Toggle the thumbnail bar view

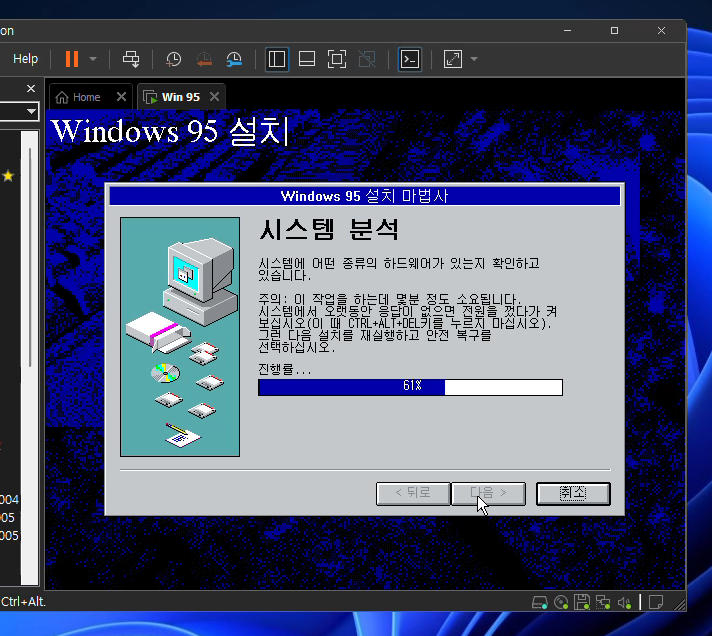[x=307, y=59]
